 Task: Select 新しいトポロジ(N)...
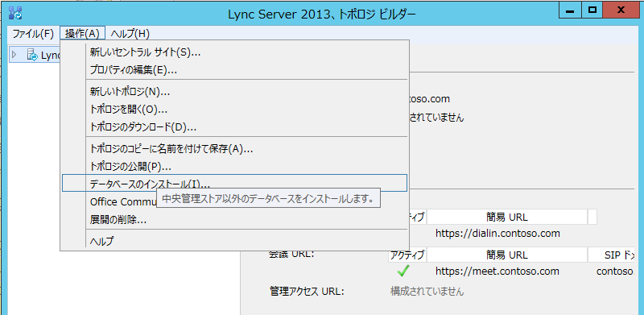[x=234, y=92]
